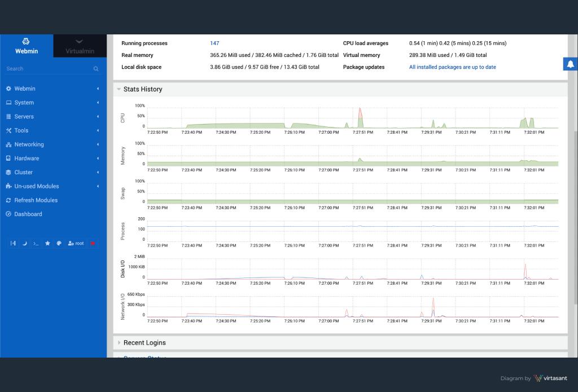Expand the Cluster category arrow

click(x=98, y=173)
